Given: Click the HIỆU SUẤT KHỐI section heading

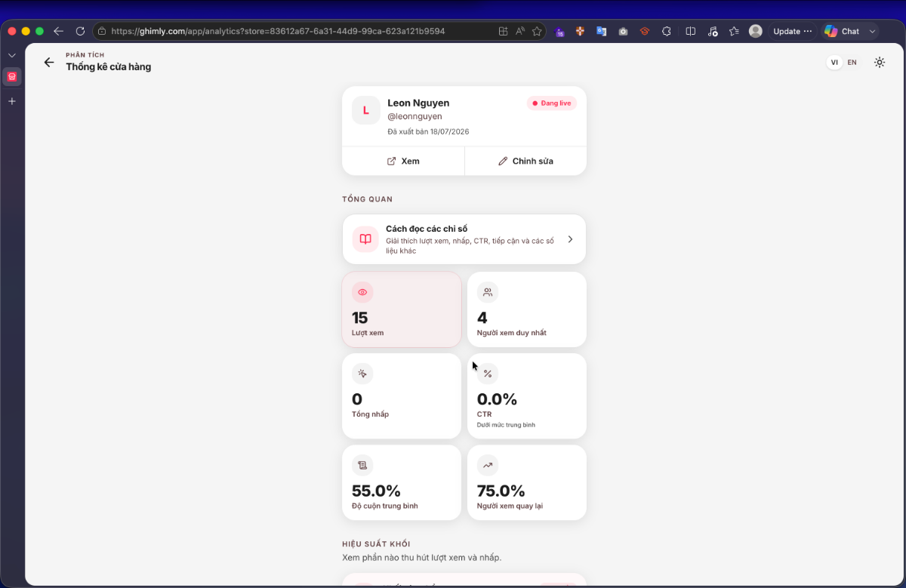Looking at the screenshot, I should (376, 544).
